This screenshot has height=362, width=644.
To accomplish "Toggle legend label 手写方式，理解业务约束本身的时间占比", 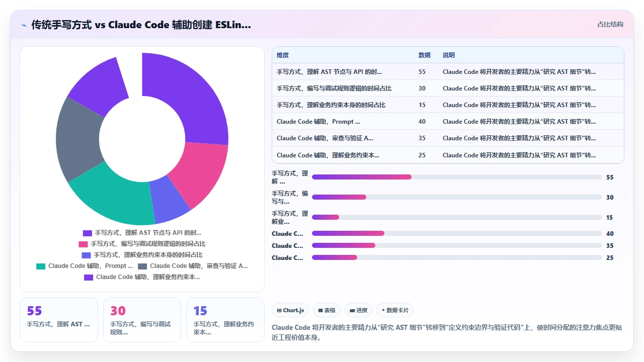I will pyautogui.click(x=148, y=255).
